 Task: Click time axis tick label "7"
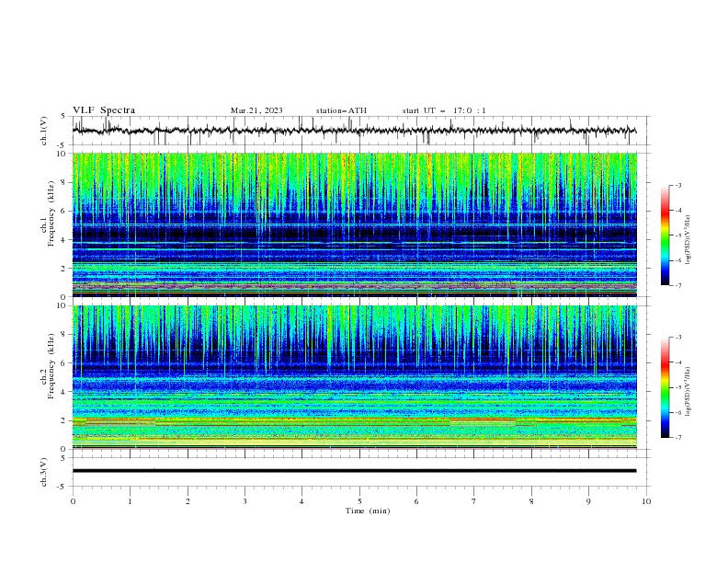coord(474,501)
